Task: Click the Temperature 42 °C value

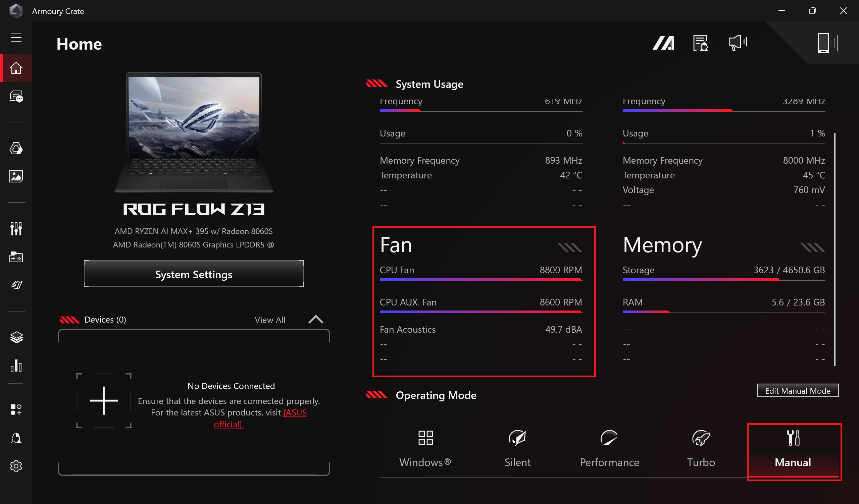Action: point(571,175)
